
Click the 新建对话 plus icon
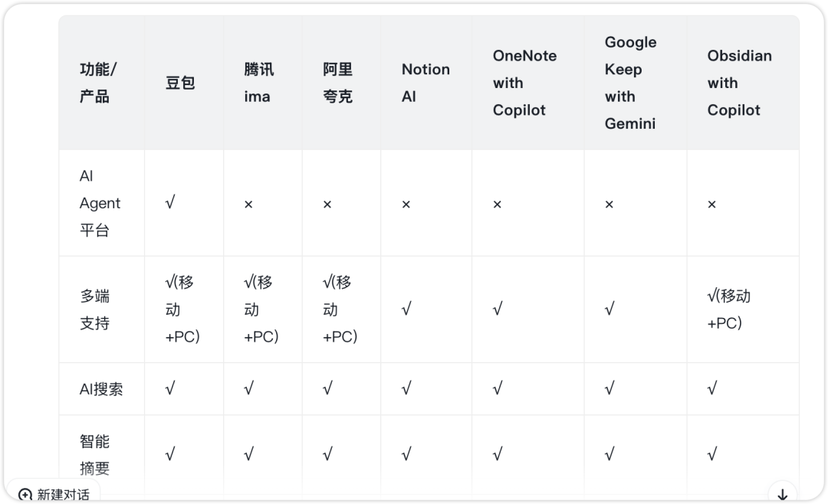[x=25, y=495]
